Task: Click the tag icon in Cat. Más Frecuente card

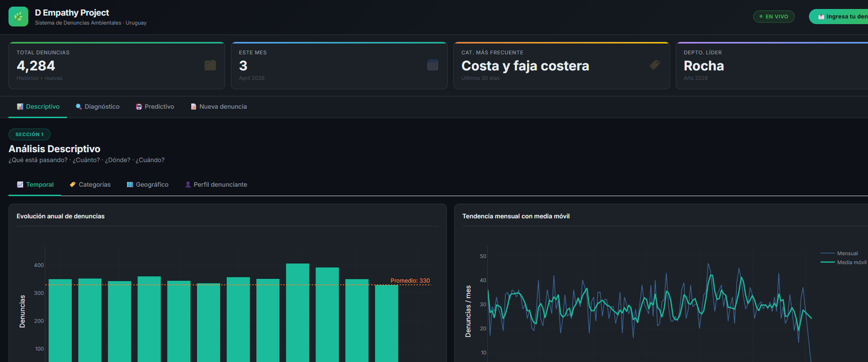Action: (x=655, y=65)
